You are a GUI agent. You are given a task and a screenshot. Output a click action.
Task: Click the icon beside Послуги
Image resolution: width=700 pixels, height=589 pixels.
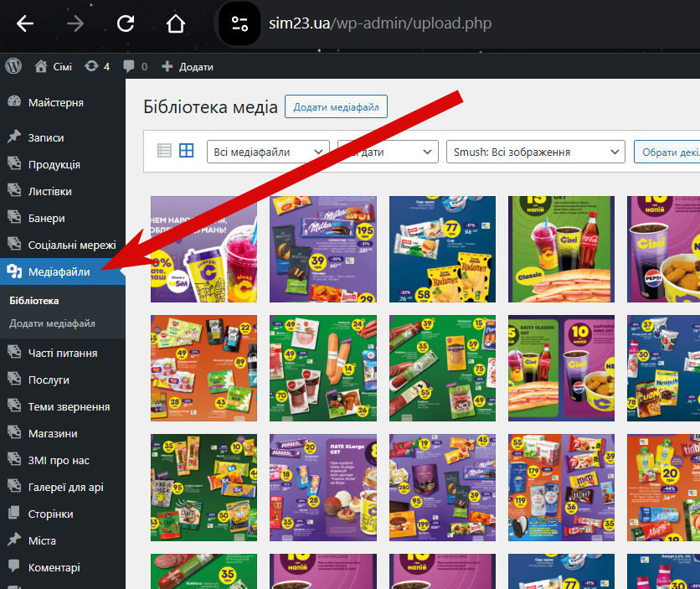(x=14, y=379)
